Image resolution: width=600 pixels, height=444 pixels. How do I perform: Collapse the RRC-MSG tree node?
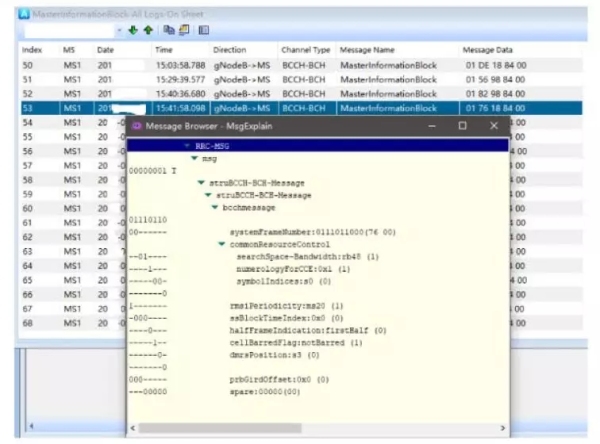tap(187, 146)
